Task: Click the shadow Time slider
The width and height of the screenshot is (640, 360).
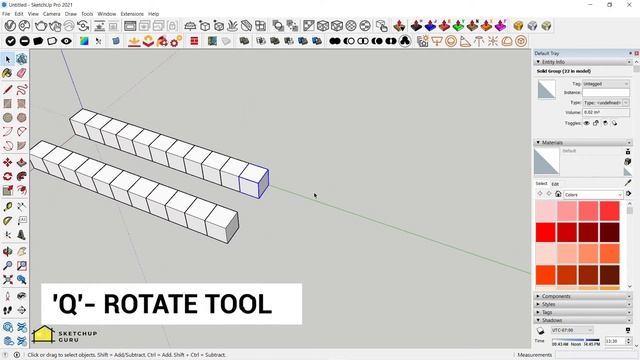Action: click(x=576, y=340)
